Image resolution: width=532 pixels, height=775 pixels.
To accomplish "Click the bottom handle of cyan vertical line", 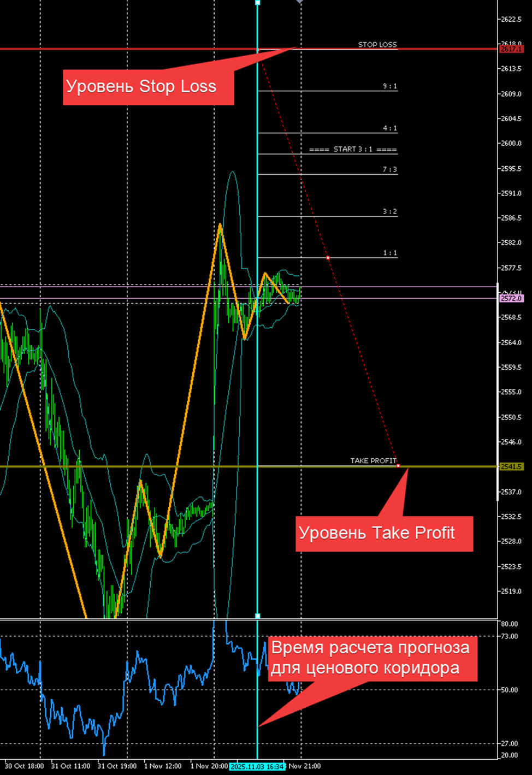I will tap(258, 616).
